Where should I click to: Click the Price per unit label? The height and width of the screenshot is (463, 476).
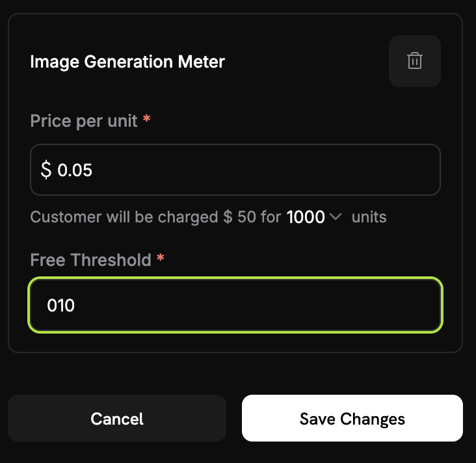click(x=84, y=121)
